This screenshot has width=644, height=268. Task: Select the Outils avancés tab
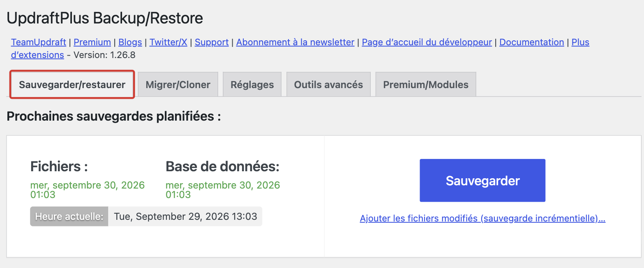point(328,85)
